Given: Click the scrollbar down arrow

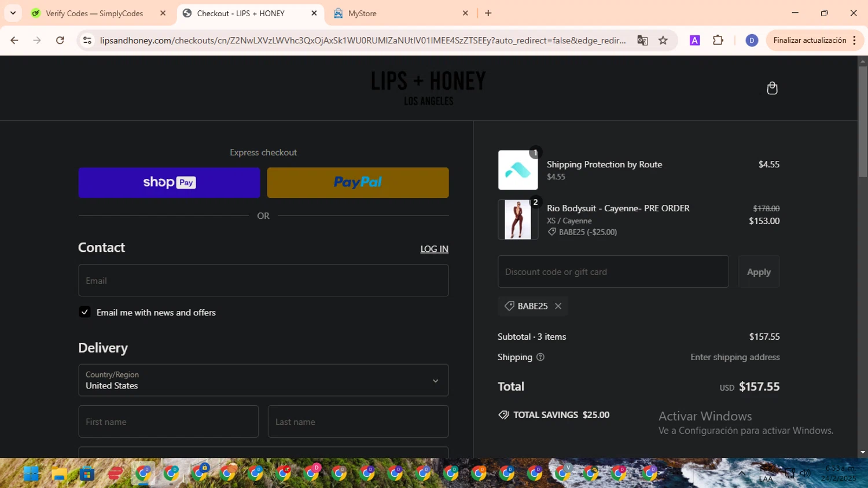Looking at the screenshot, I should click(863, 453).
